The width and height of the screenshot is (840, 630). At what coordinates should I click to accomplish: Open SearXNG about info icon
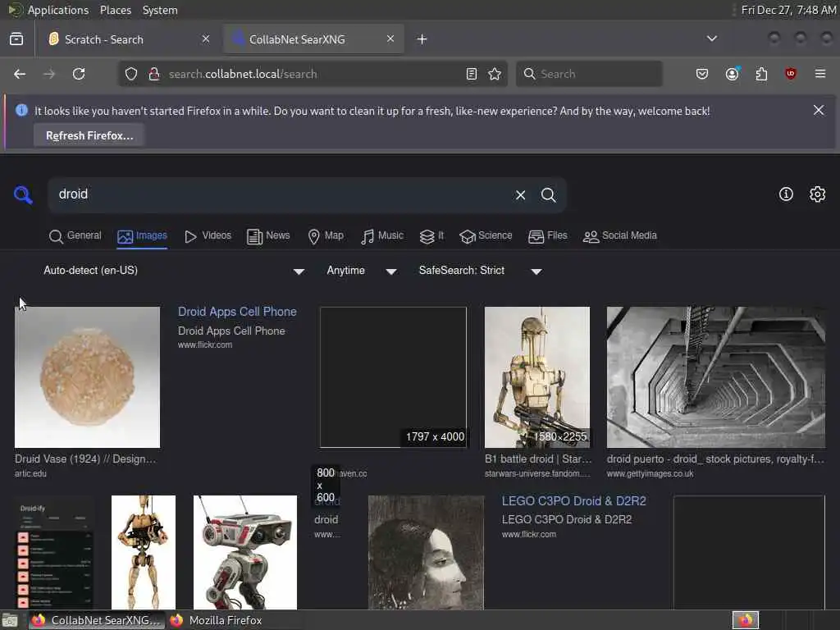[786, 194]
